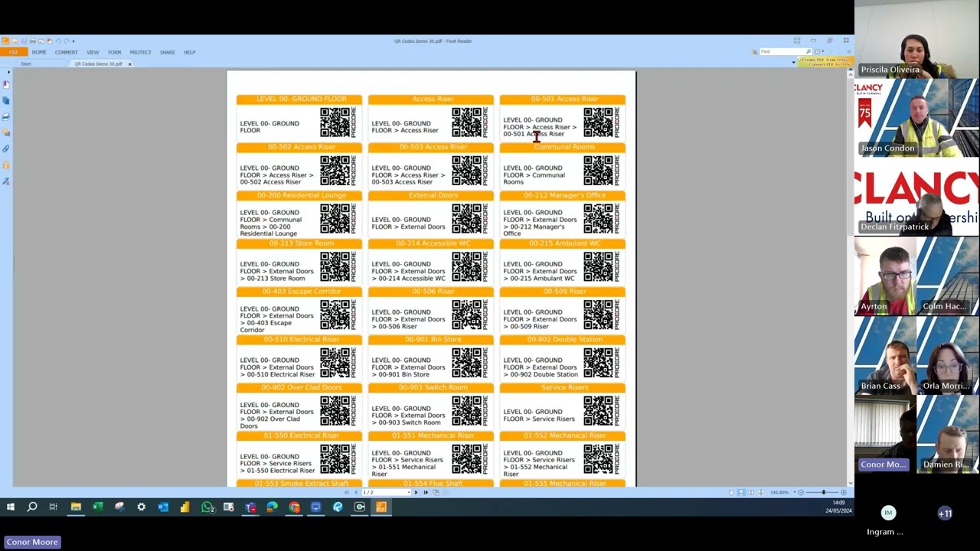Open the Windows Start menu
This screenshot has width=980, height=551.
point(11,507)
